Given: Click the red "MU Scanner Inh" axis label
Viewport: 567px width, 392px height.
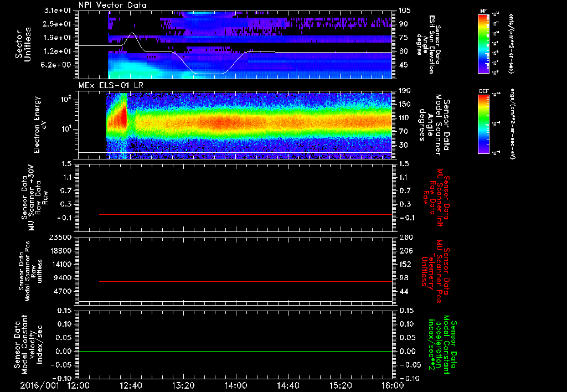Looking at the screenshot, I should click(436, 198).
